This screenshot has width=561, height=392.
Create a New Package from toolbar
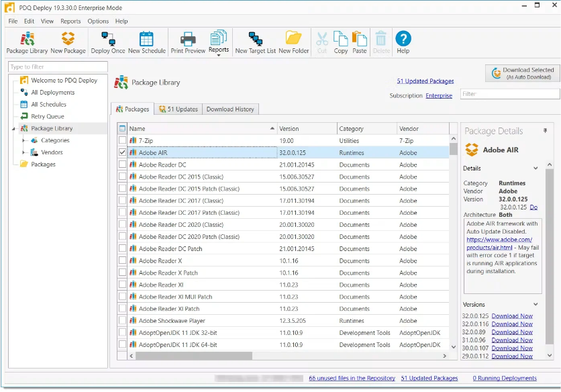coord(68,42)
